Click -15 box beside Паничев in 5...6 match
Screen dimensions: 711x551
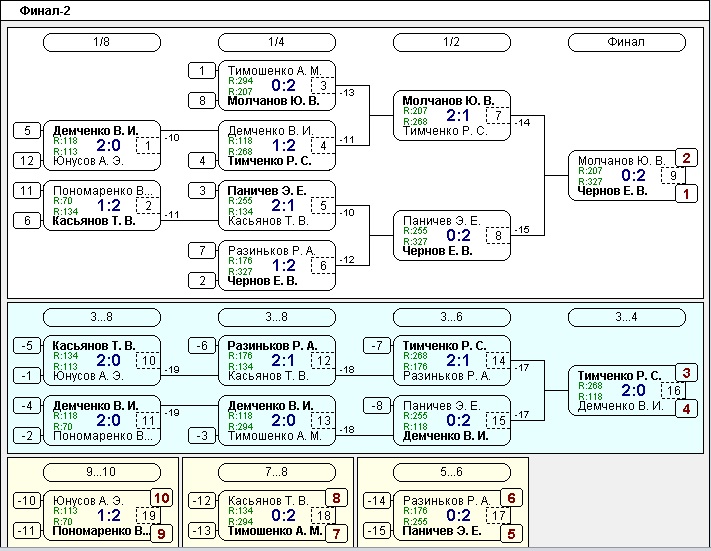(377, 531)
